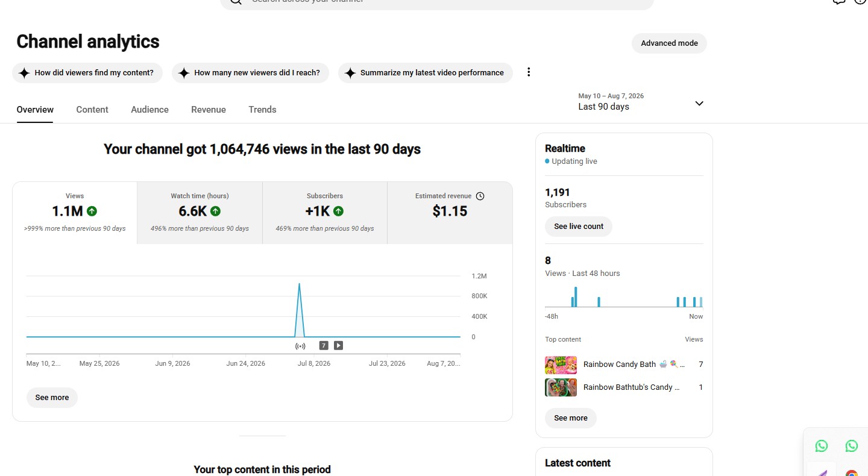
Task: Click See live count button
Action: pyautogui.click(x=579, y=227)
